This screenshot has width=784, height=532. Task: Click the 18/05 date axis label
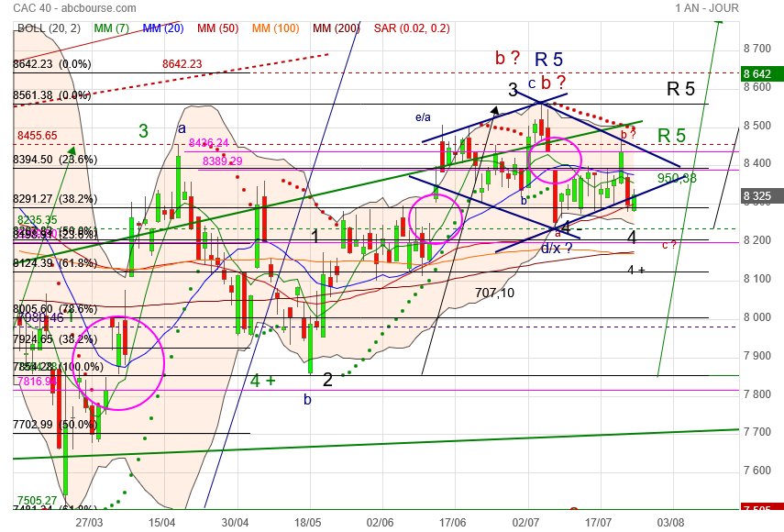[307, 523]
